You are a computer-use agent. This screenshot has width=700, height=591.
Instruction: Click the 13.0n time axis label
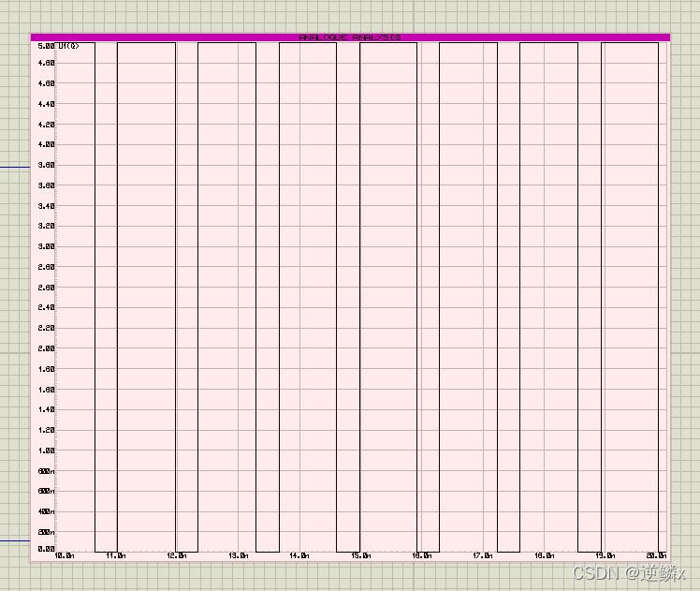tap(239, 555)
